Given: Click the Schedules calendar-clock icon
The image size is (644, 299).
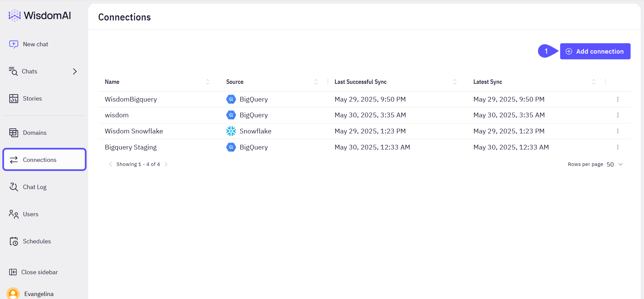Looking at the screenshot, I should 14,241.
